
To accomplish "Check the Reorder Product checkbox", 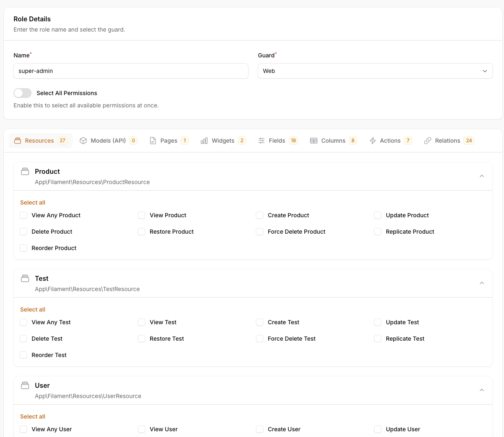I will point(23,248).
